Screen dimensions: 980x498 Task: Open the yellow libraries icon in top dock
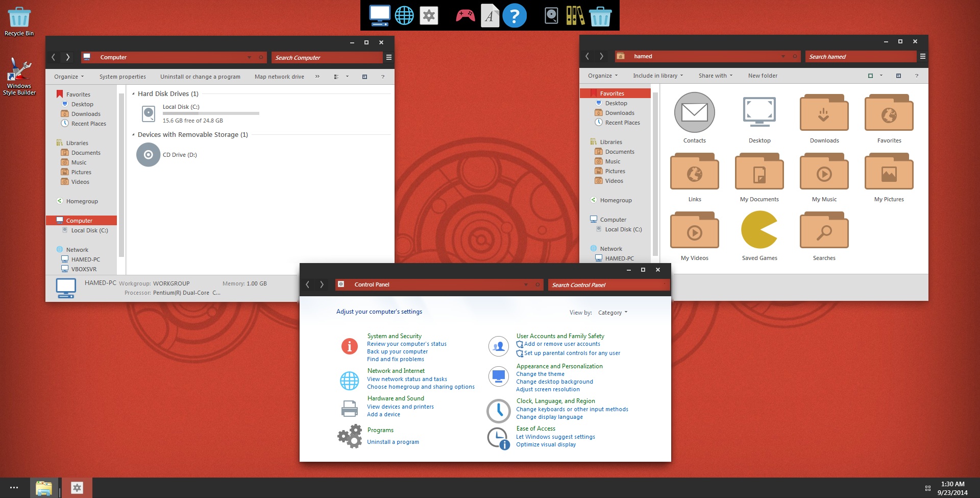pyautogui.click(x=575, y=16)
